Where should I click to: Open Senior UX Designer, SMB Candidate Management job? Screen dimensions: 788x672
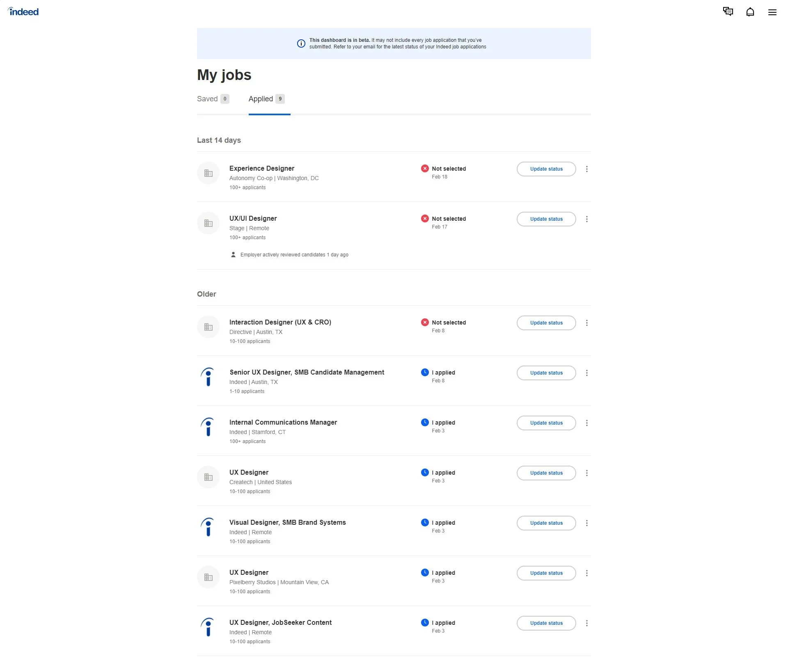pyautogui.click(x=307, y=372)
